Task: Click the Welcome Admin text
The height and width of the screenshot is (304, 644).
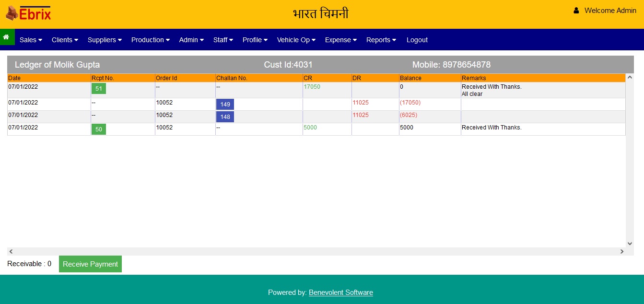Action: coord(610,11)
